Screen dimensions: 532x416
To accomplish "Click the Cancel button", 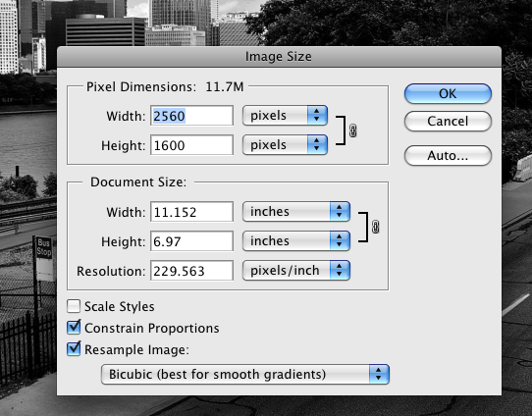I will tap(448, 121).
